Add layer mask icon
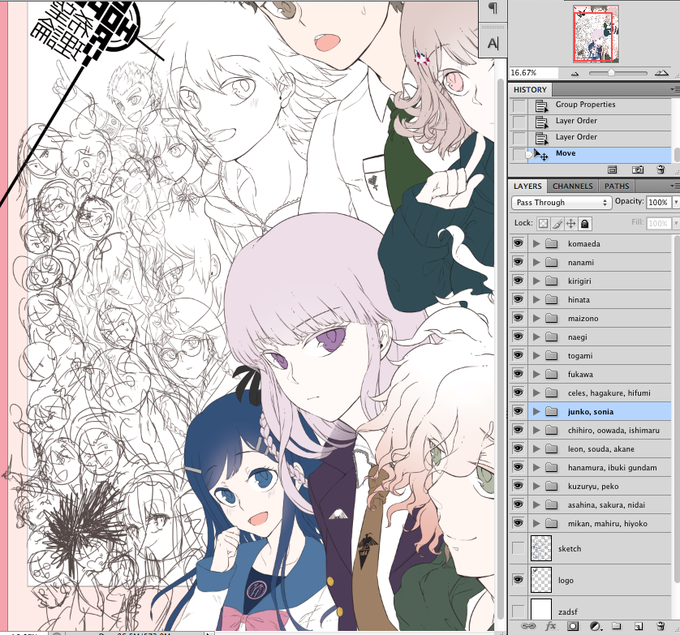 tap(573, 626)
